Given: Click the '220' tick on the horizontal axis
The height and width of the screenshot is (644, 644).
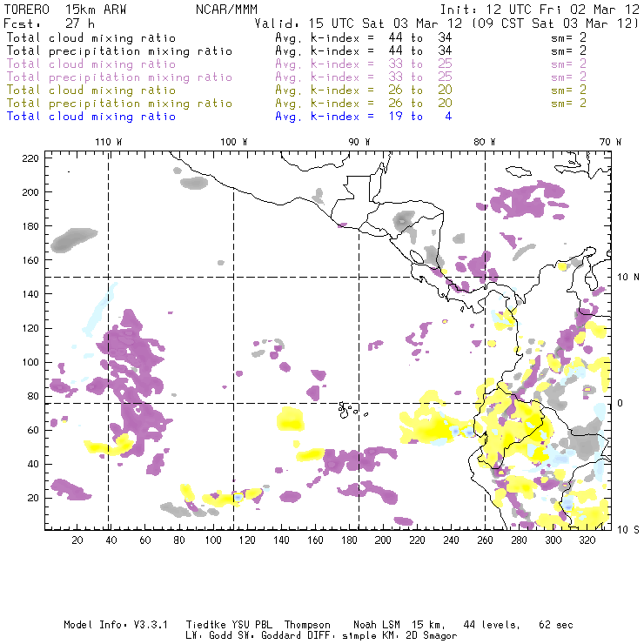Looking at the screenshot, I should point(417,540).
